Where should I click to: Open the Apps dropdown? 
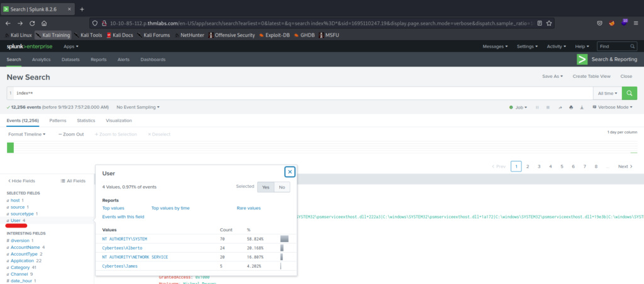[x=70, y=46]
